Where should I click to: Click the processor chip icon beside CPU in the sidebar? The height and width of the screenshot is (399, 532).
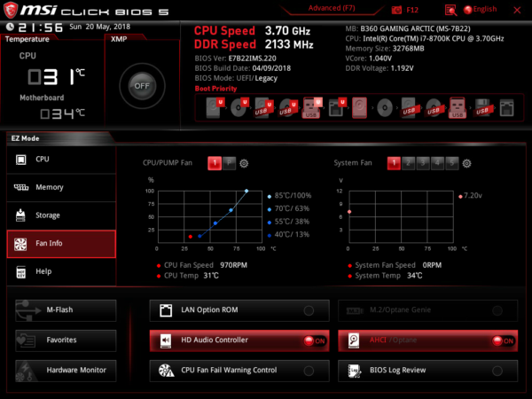21,160
